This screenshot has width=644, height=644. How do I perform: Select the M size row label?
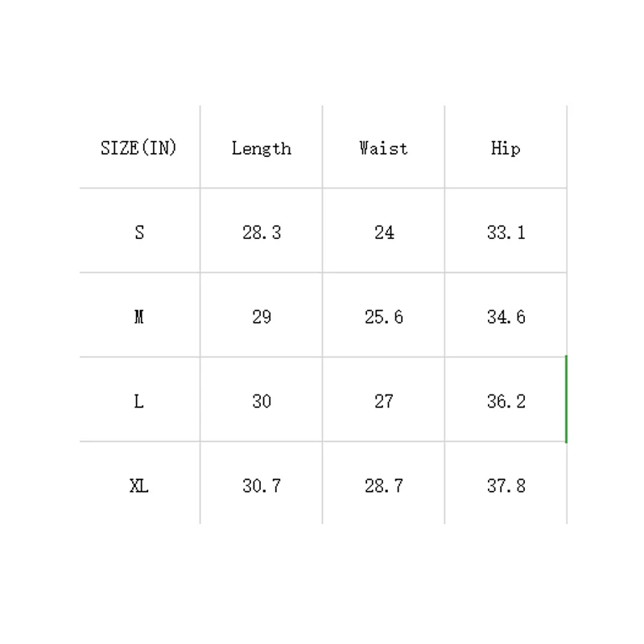coord(139,317)
